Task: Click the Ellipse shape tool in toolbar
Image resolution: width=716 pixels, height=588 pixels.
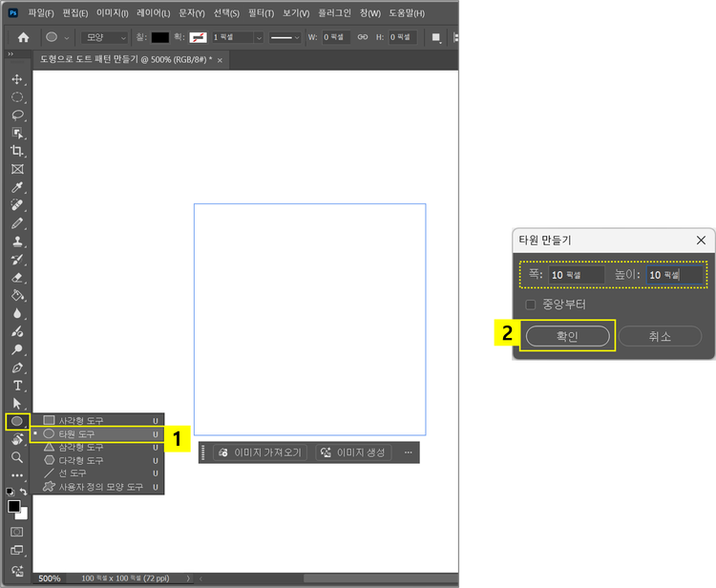Action: coord(17,421)
